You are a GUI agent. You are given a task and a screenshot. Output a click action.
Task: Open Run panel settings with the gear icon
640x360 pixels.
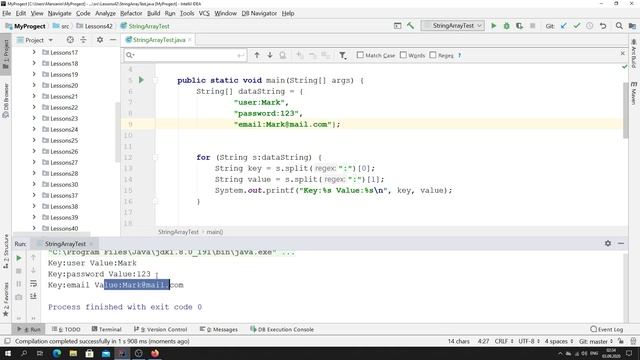pyautogui.click(x=608, y=243)
